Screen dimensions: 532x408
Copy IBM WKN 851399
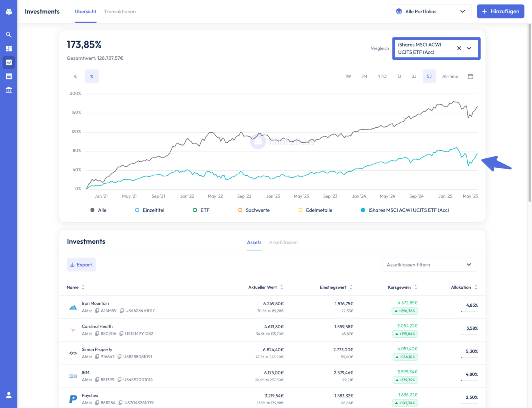[97, 380]
